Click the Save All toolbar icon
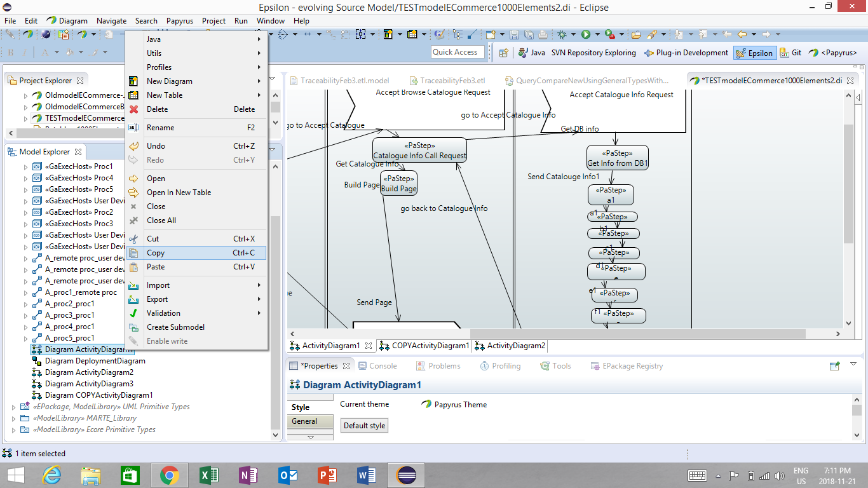The width and height of the screenshot is (868, 488). (x=529, y=34)
